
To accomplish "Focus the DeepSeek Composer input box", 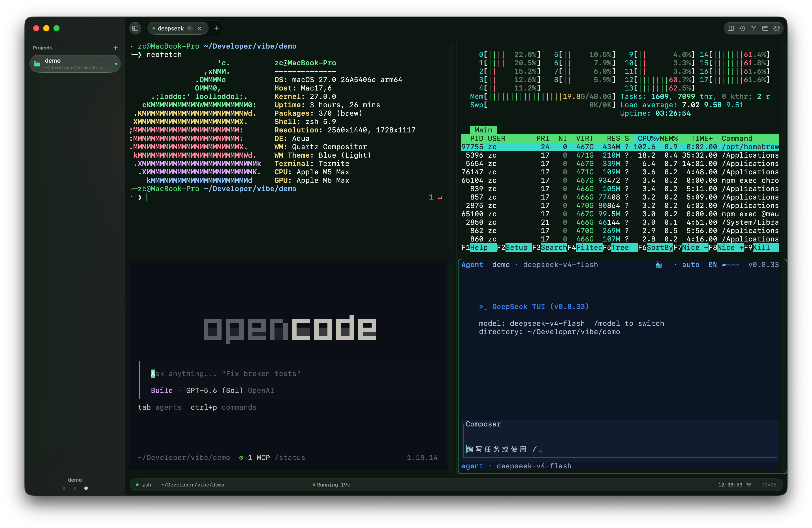I will (620, 441).
